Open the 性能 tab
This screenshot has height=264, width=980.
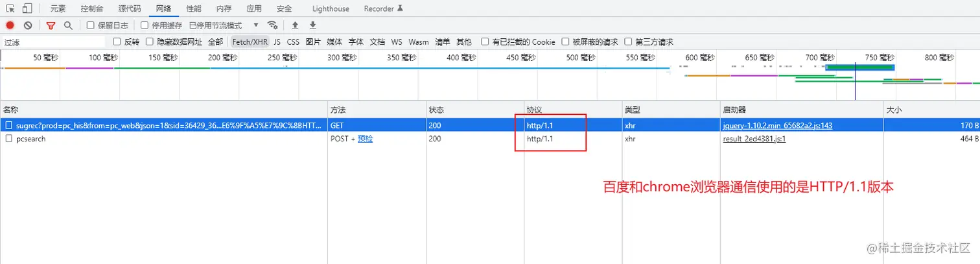(x=193, y=9)
